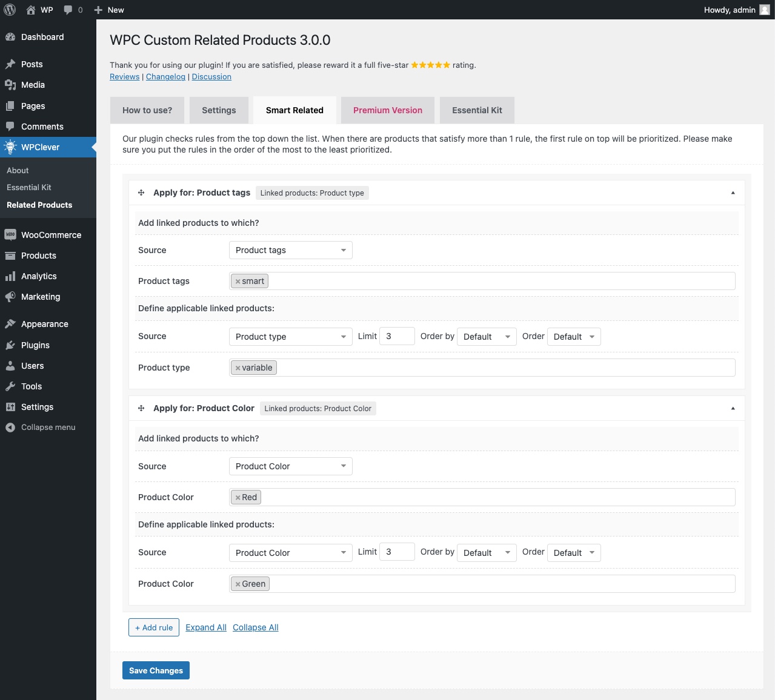The height and width of the screenshot is (700, 775).
Task: Remove the 'variable' product type tag
Action: click(x=238, y=368)
